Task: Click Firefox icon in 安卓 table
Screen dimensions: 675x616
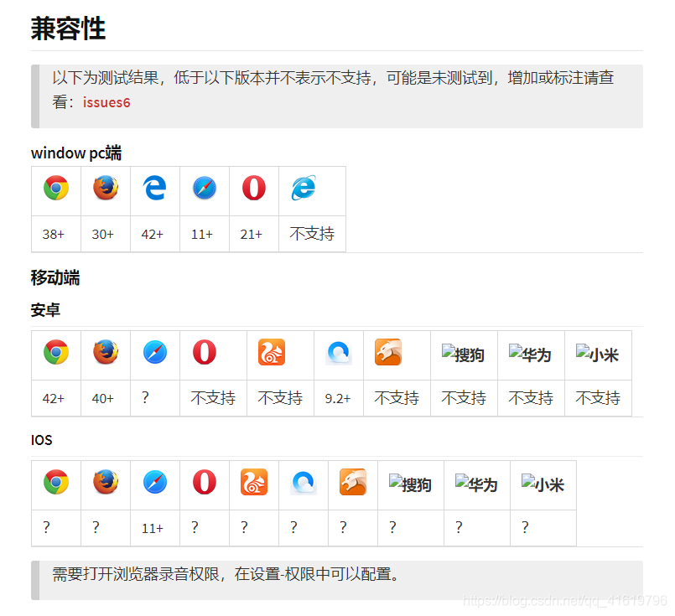Action: click(x=106, y=352)
